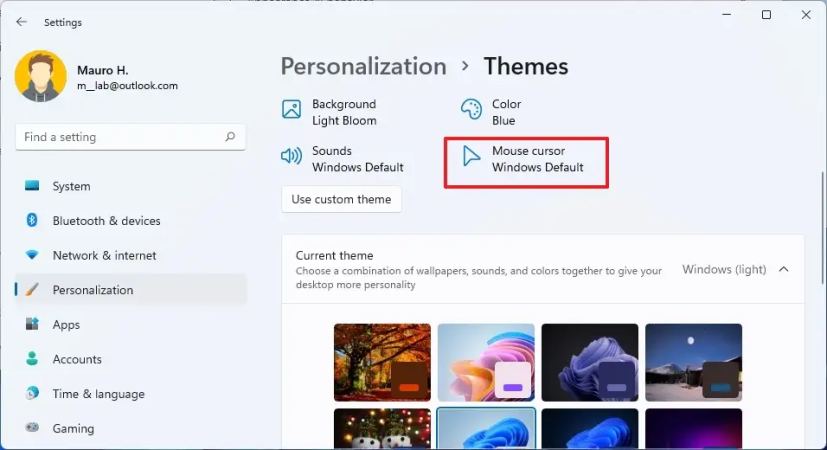This screenshot has width=827, height=450.
Task: Click the back arrow in Settings
Action: tap(21, 22)
